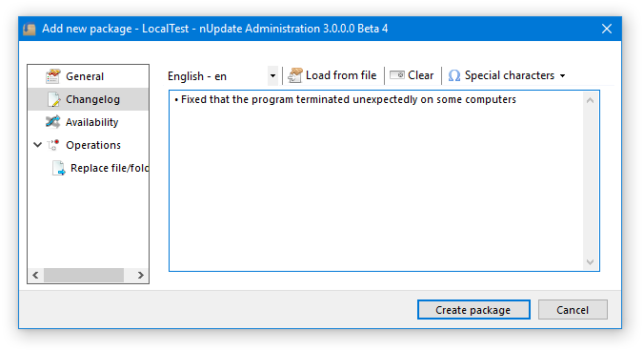Screen dimensions: 644x351
Task: Click the Replace file/folder operation icon
Action: pyautogui.click(x=58, y=168)
